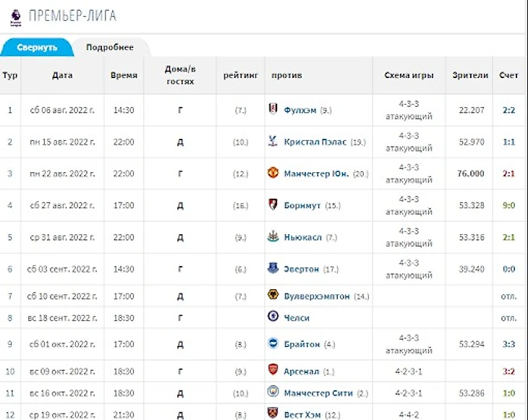
Task: Click the Wolverhampton club crest
Action: [x=272, y=296]
